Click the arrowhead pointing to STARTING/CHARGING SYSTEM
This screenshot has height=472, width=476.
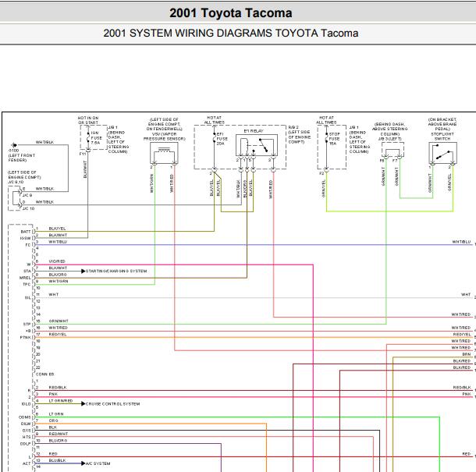pyautogui.click(x=83, y=271)
